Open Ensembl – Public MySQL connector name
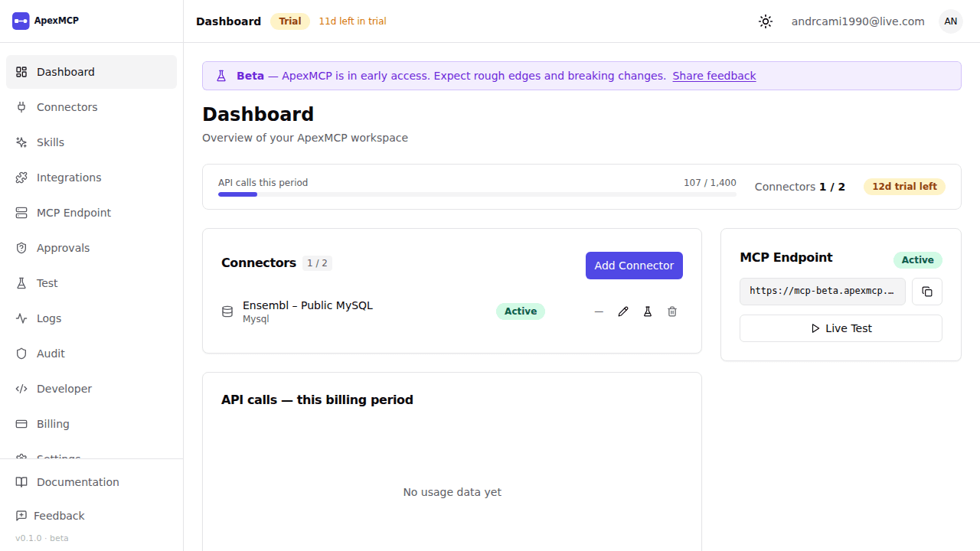Screen dimensions: 980x551 pos(308,305)
